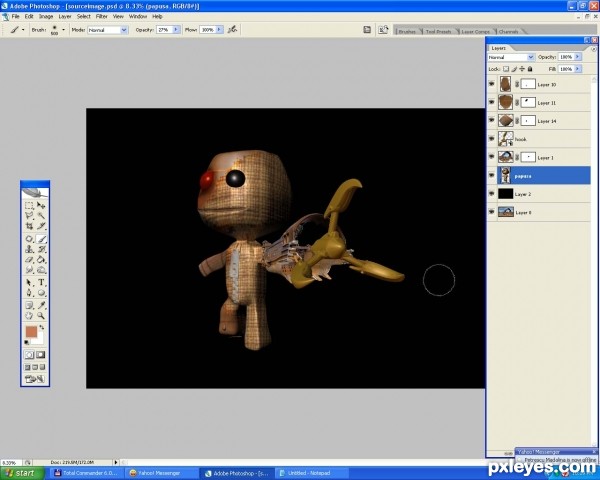Select the Magic Wand tool

tap(41, 216)
